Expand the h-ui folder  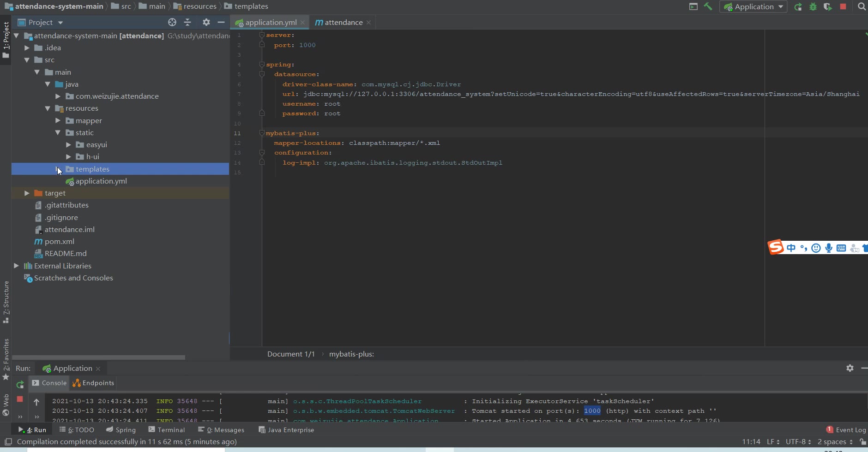click(x=68, y=156)
